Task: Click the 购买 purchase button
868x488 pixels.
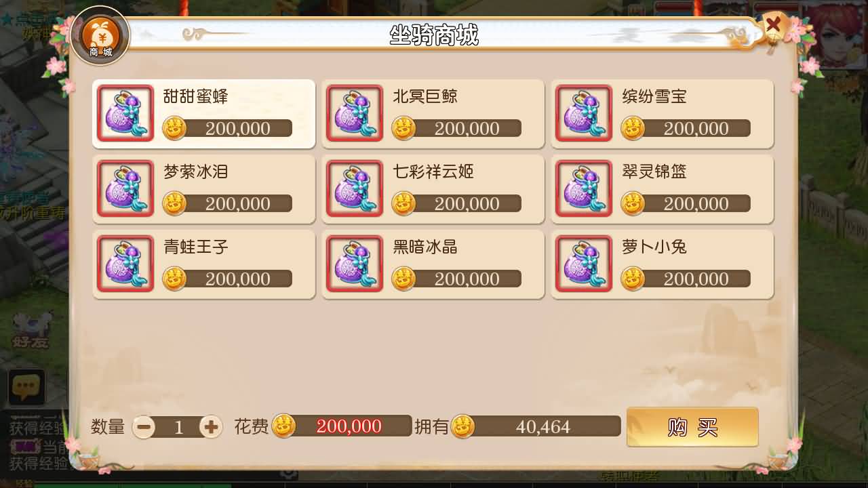Action: 692,427
